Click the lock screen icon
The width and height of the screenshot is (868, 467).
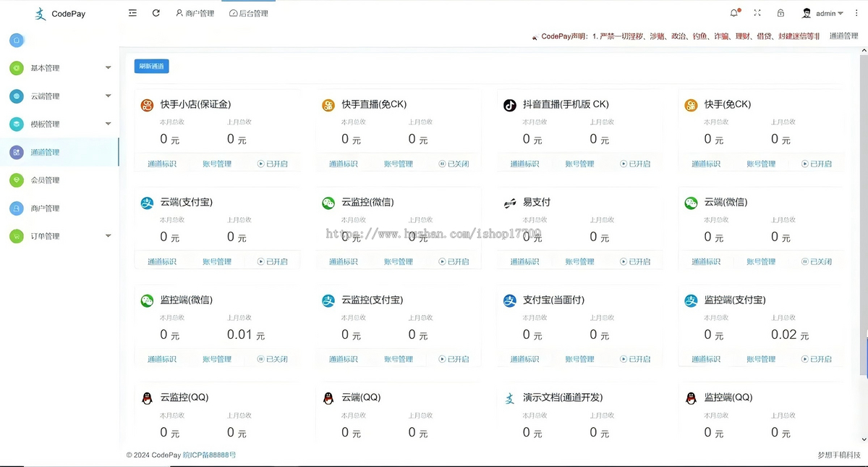(x=780, y=13)
